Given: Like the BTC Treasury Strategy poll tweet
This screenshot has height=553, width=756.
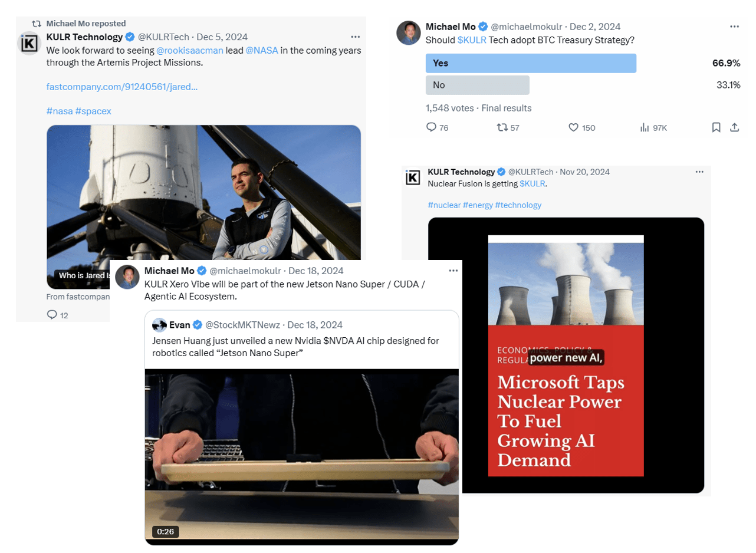Looking at the screenshot, I should 573,127.
